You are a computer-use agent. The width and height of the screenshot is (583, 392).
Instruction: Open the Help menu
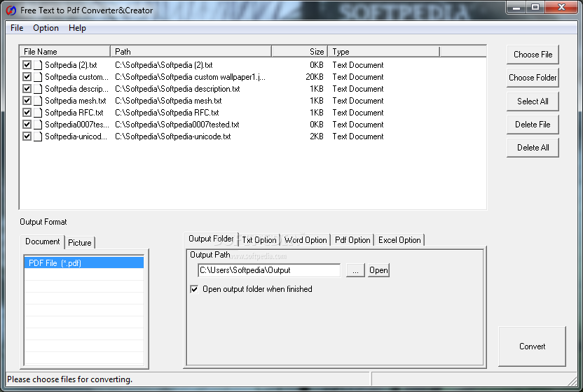77,28
